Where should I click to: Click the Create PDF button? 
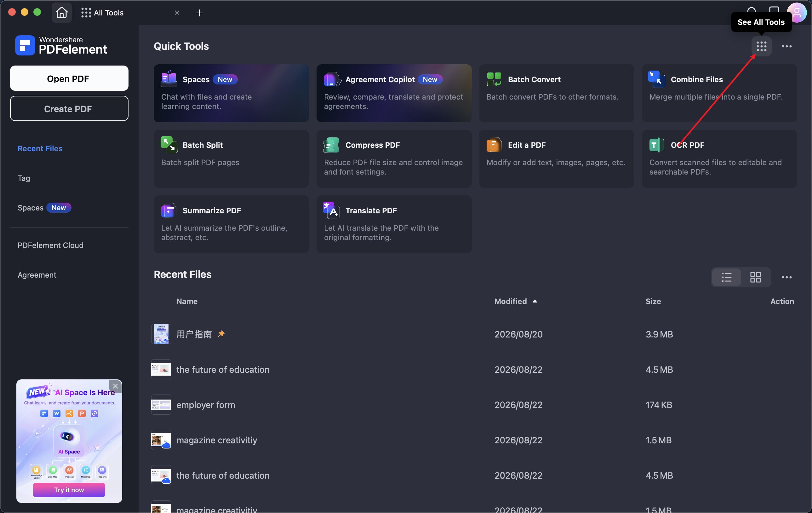69,109
